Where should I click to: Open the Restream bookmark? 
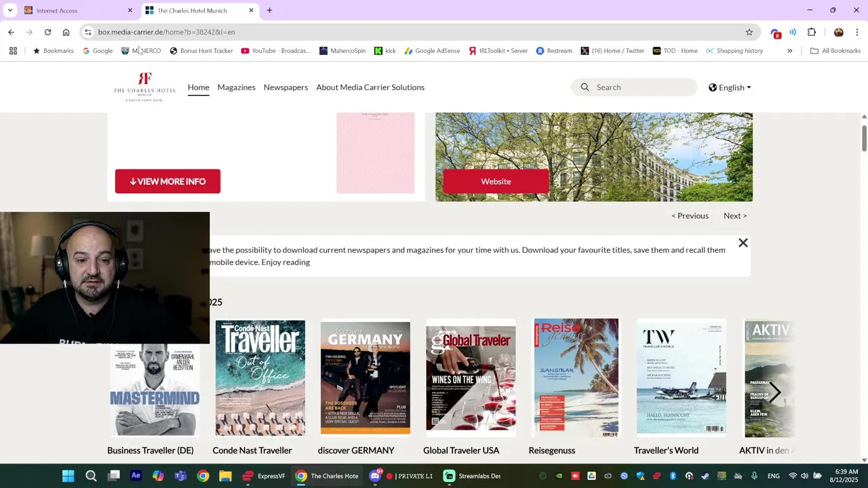coord(554,51)
